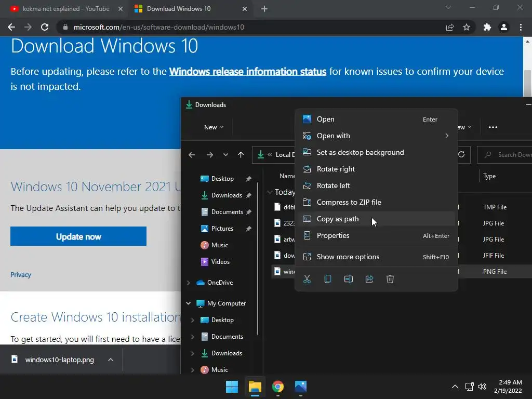Viewport: 532px width, 399px height.
Task: Click the Privacy link
Action: 21,275
